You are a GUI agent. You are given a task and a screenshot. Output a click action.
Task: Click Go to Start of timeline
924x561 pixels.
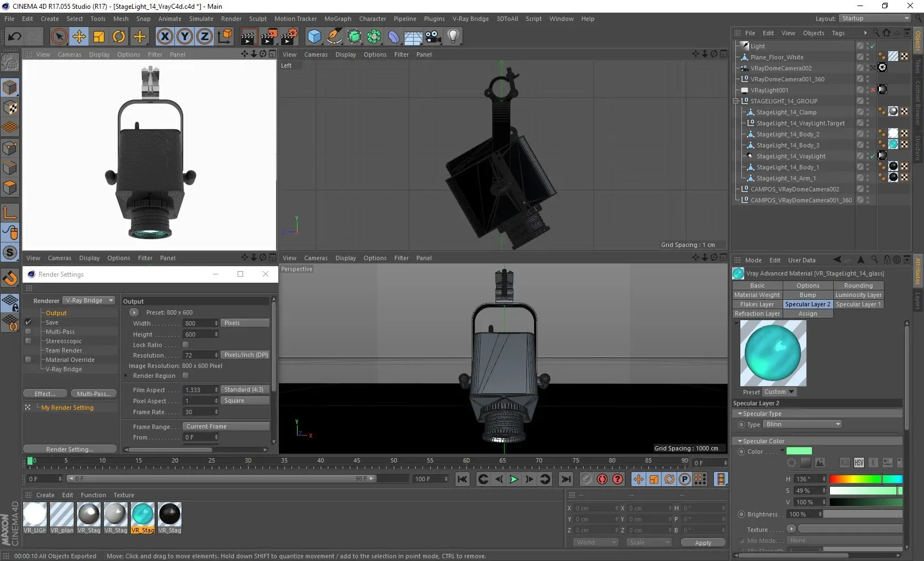pyautogui.click(x=463, y=479)
